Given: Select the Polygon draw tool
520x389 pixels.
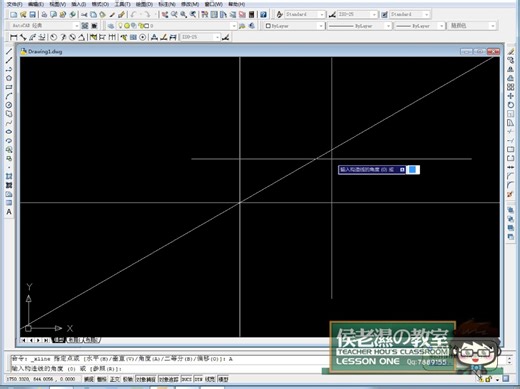Looking at the screenshot, I should tap(9, 78).
